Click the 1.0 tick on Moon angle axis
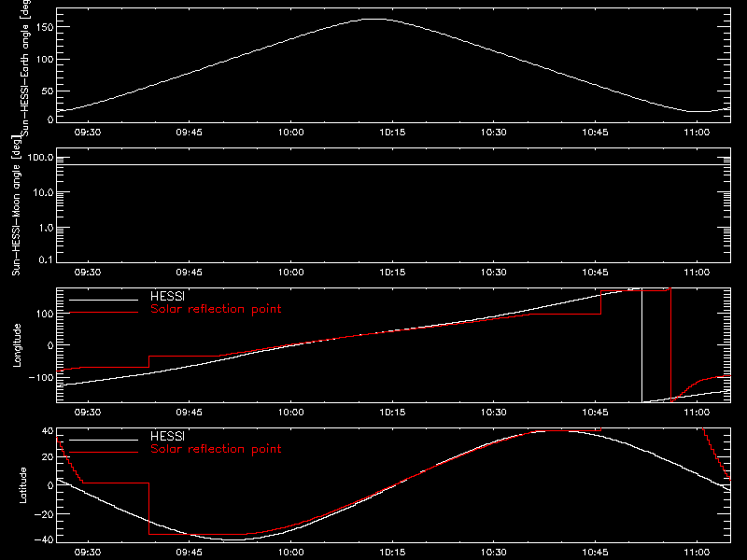Screen dimensions: 747x560 pos(46,228)
